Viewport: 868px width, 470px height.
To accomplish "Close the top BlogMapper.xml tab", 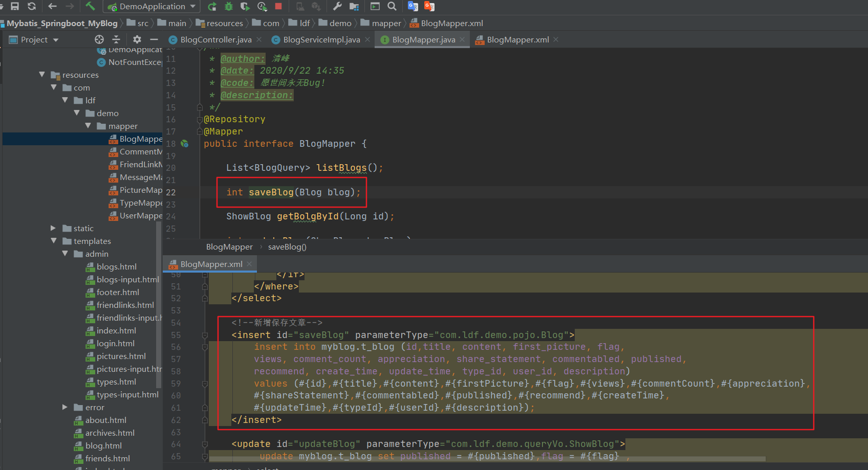I will click(x=556, y=39).
